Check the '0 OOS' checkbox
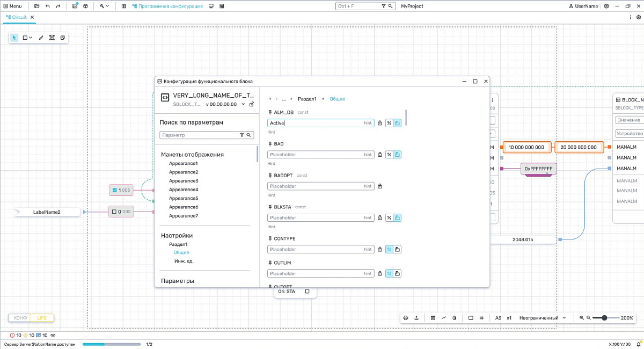This screenshot has height=349, width=644. (114, 212)
